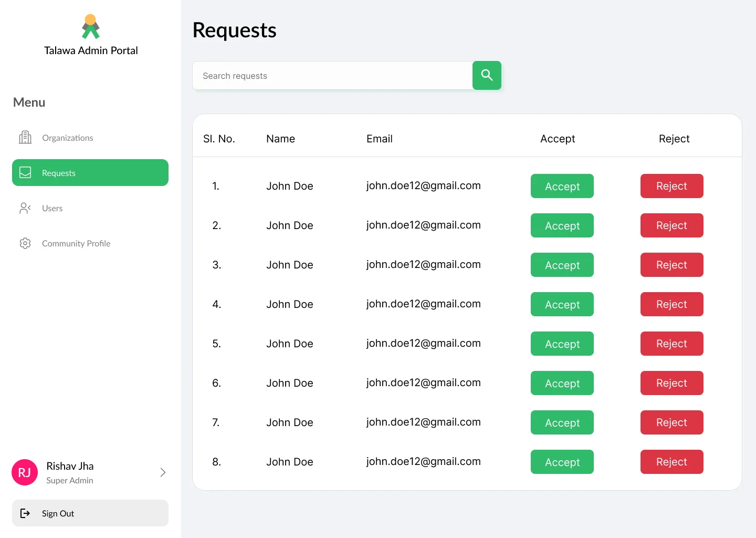Click the Sign Out arrow icon

coord(25,513)
